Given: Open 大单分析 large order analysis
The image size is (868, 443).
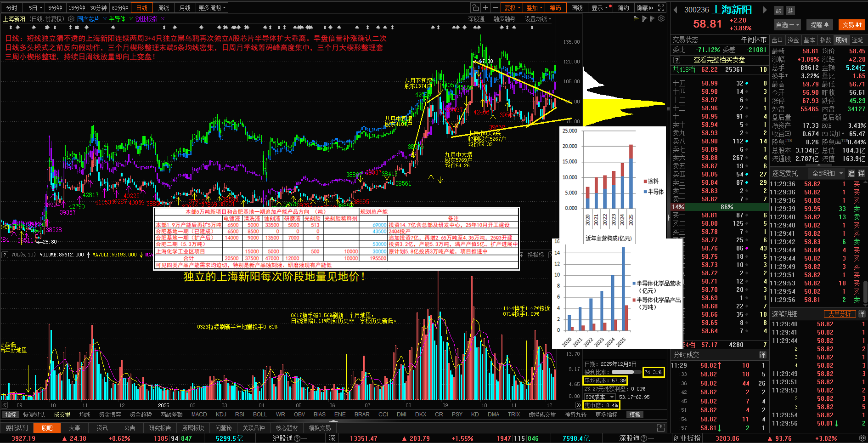Looking at the screenshot, I should [840, 314].
